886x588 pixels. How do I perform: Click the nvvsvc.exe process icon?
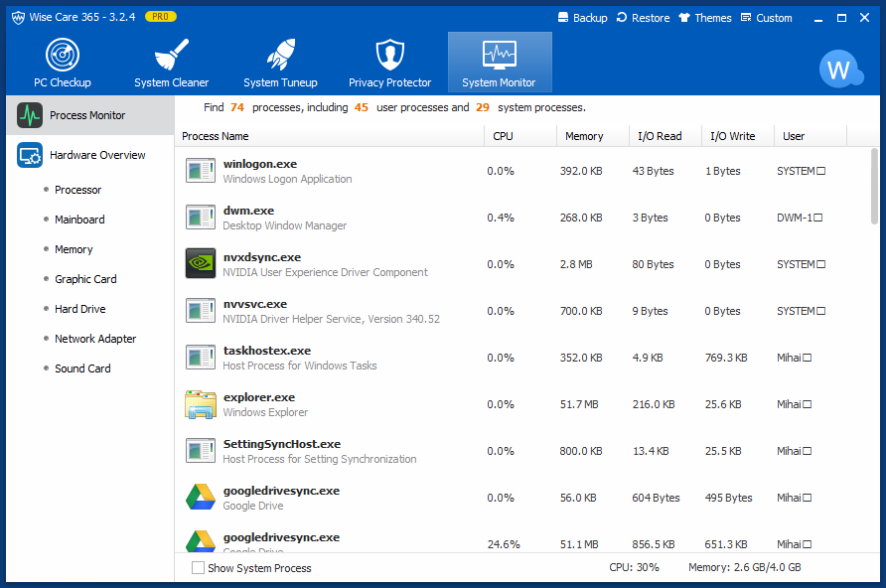pos(201,311)
